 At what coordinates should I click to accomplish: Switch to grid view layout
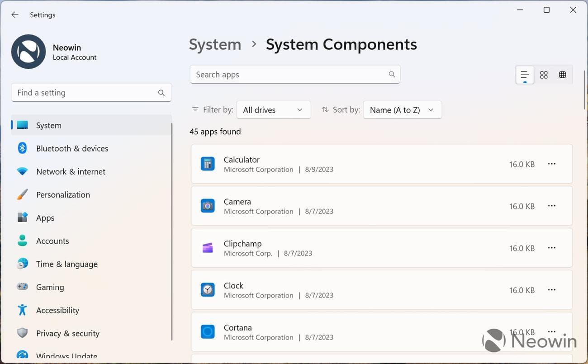pyautogui.click(x=544, y=75)
